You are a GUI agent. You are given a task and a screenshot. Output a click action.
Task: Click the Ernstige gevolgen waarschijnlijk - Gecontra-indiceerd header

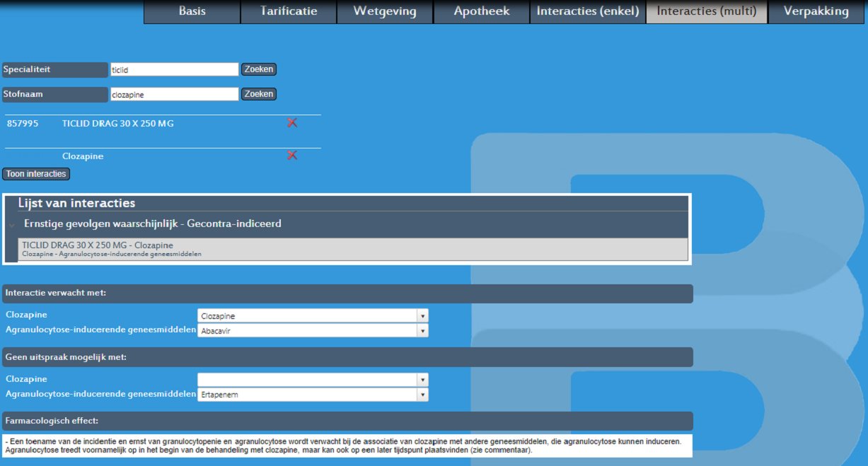pos(152,223)
